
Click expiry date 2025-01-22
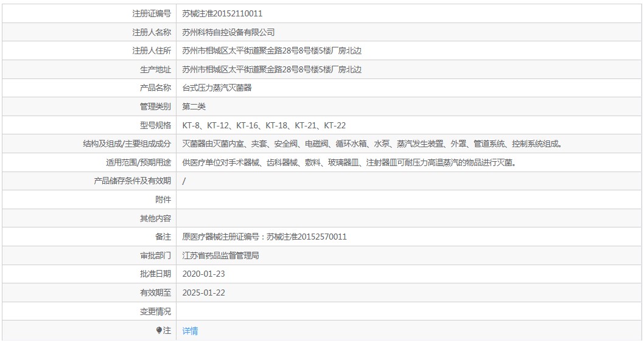[204, 293]
